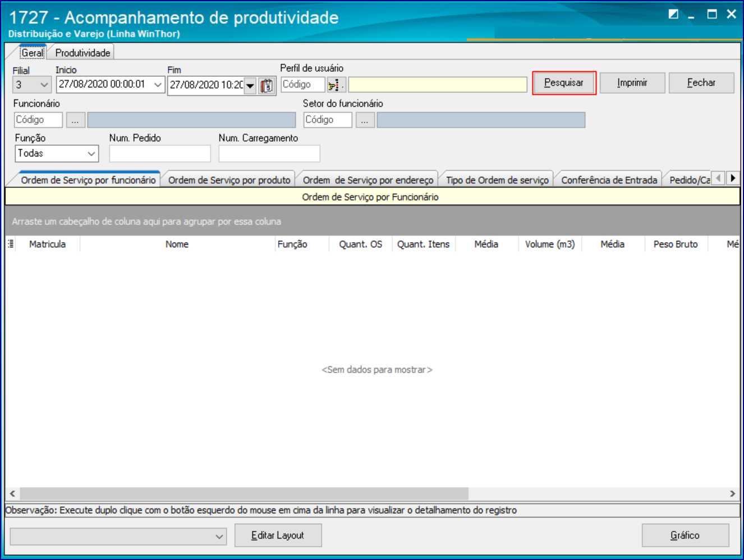Sort by the Matricula column header
This screenshot has height=560, width=744.
(x=48, y=244)
